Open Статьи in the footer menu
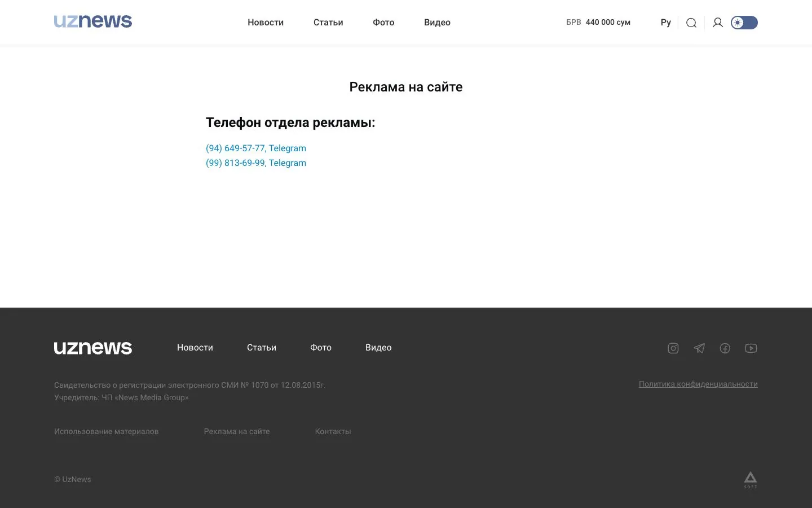The image size is (812, 508). tap(262, 348)
